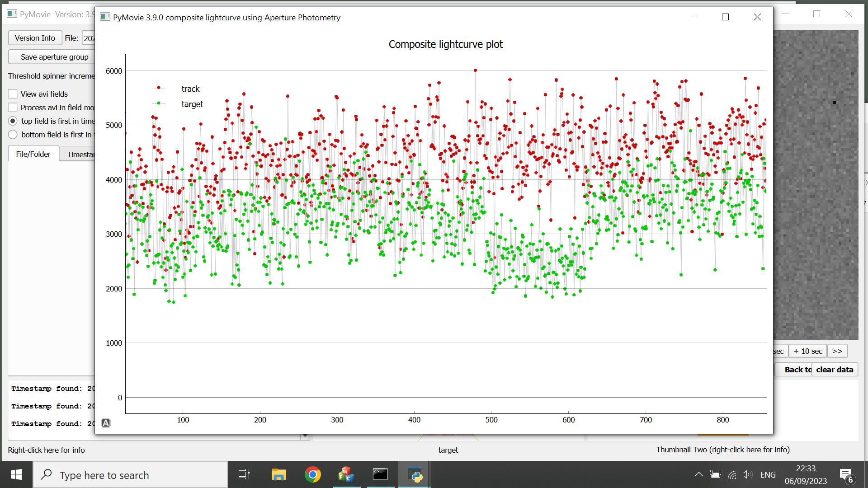
Task: Open the Task View icon
Action: tap(244, 475)
